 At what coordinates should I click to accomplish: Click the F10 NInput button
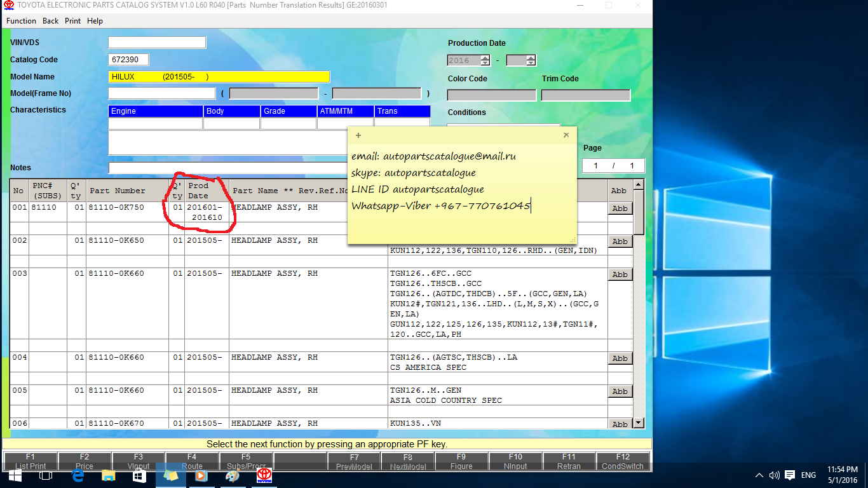tap(515, 461)
